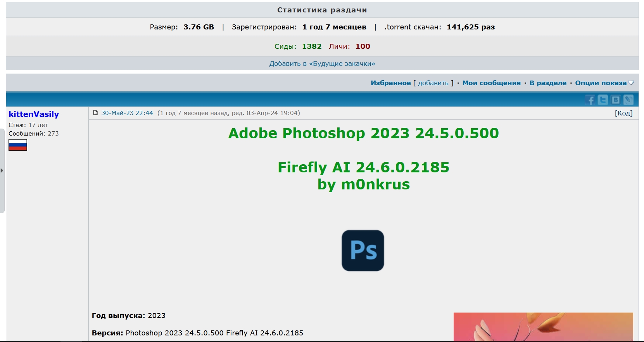
Task: Click the Год выпуска: 2023 line
Action: [x=129, y=316]
